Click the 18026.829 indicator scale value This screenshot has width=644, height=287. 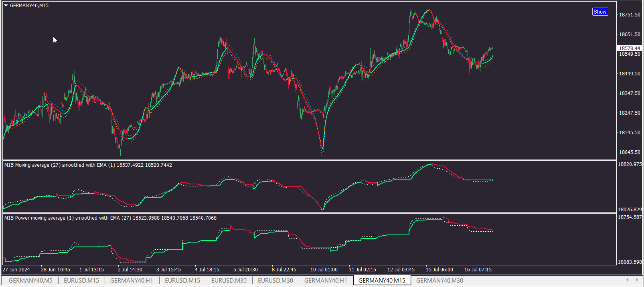coord(630,210)
